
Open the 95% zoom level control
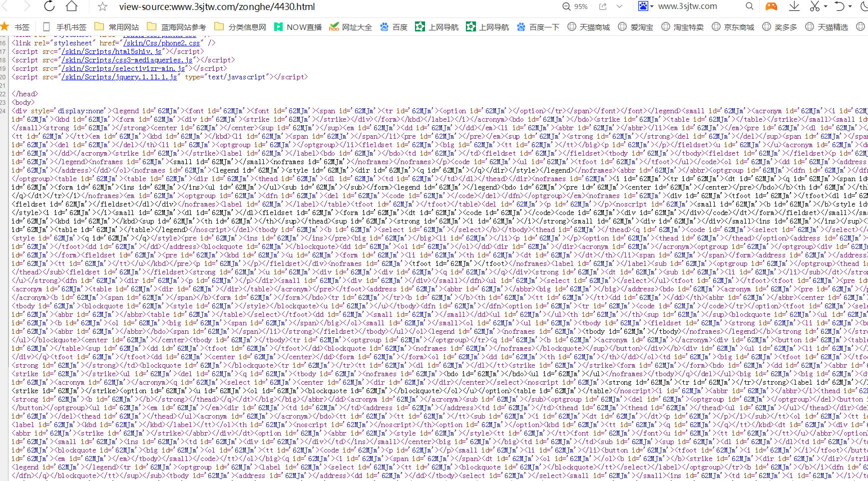[x=575, y=6]
